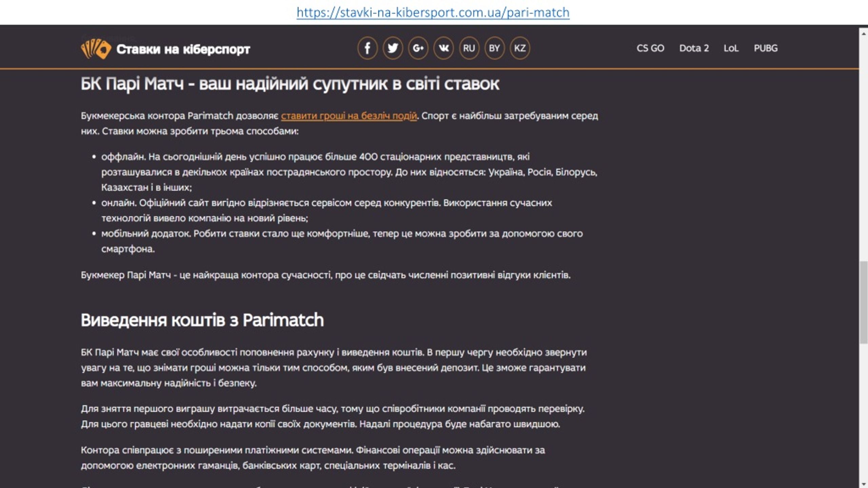Click the bullet starting 'мобільний додаток'
The image size is (868, 488).
tap(342, 241)
